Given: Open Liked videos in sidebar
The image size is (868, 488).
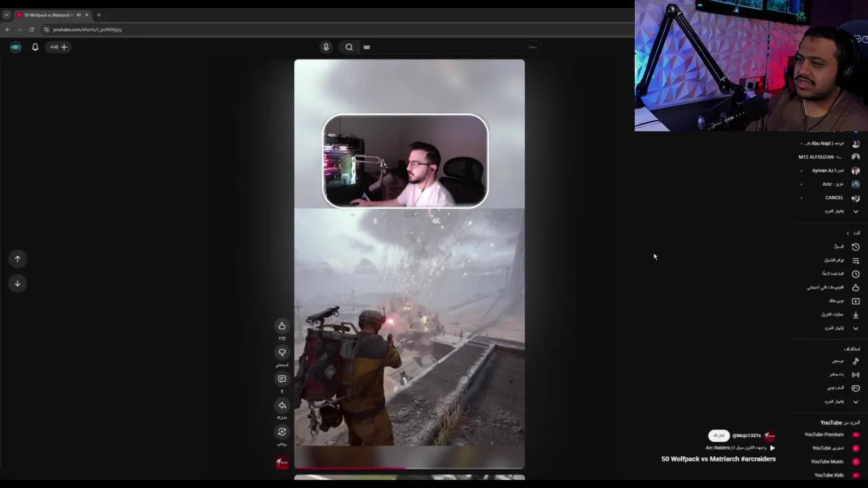Looking at the screenshot, I should [830, 287].
